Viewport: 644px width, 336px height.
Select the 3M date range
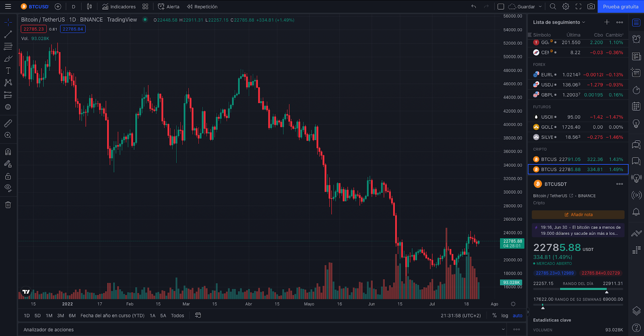click(x=61, y=315)
